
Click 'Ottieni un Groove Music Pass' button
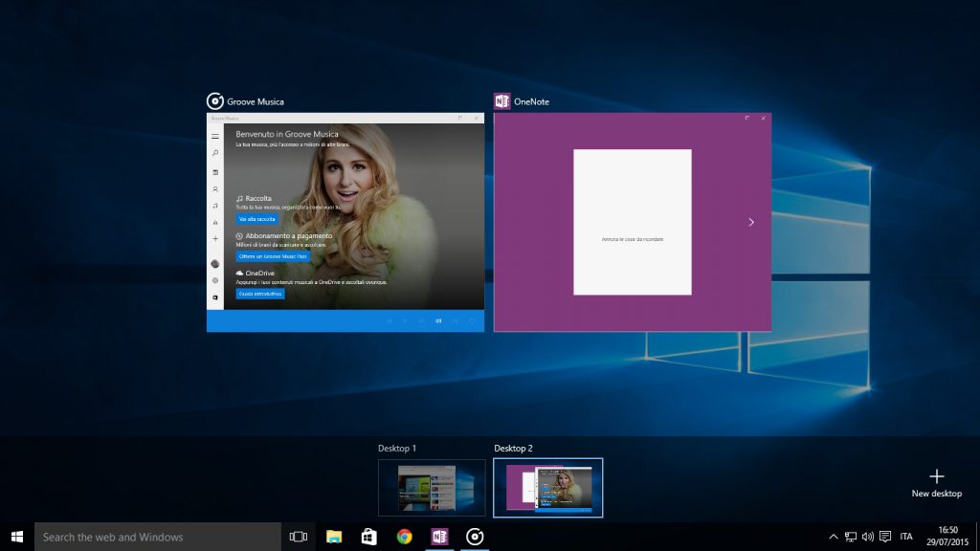[273, 256]
